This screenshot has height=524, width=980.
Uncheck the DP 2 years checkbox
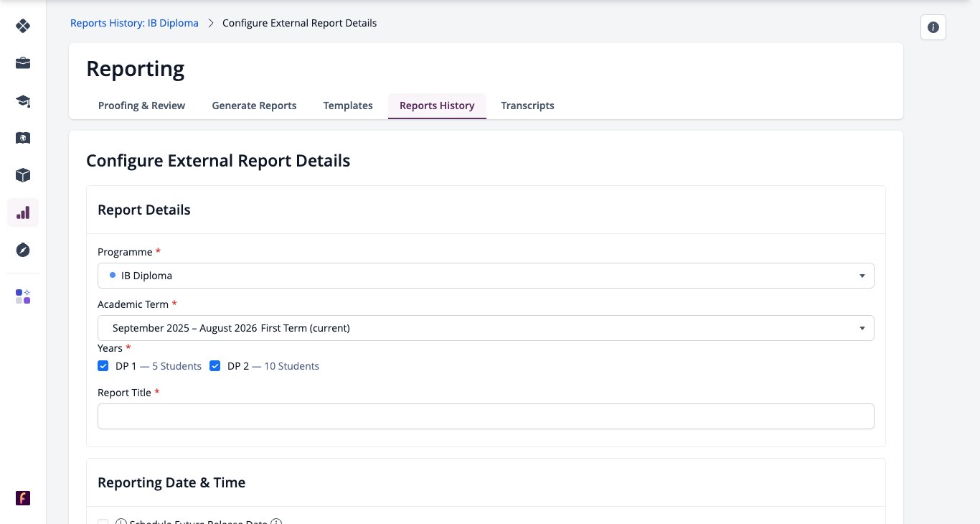click(215, 366)
